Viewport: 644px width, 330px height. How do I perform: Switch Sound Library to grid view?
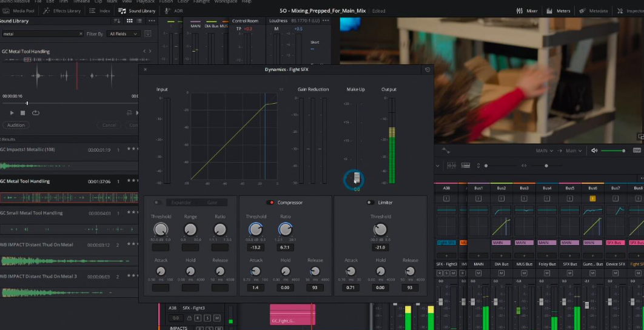[x=129, y=21]
